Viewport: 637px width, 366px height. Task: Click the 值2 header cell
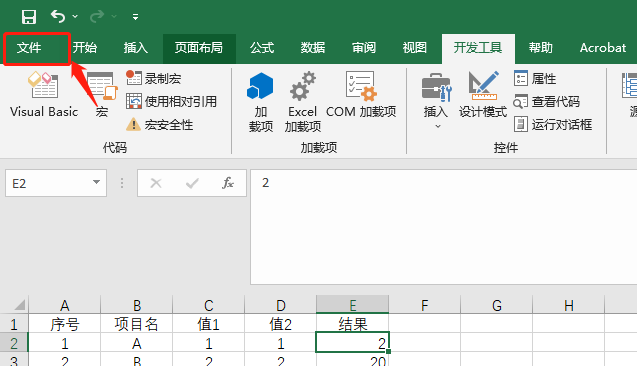(x=280, y=324)
